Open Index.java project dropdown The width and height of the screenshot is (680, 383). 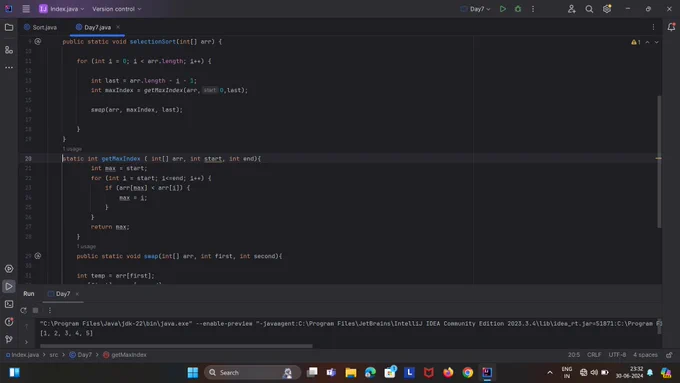(x=61, y=9)
